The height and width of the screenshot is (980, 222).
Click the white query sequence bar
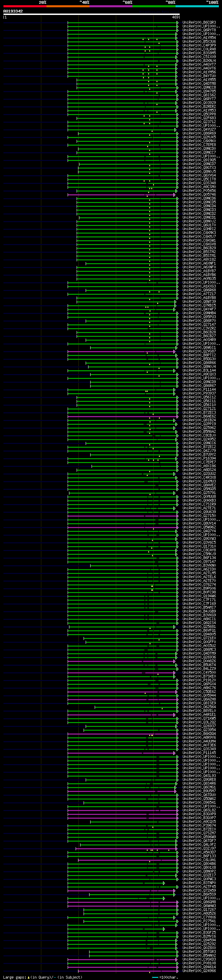click(x=92, y=14)
